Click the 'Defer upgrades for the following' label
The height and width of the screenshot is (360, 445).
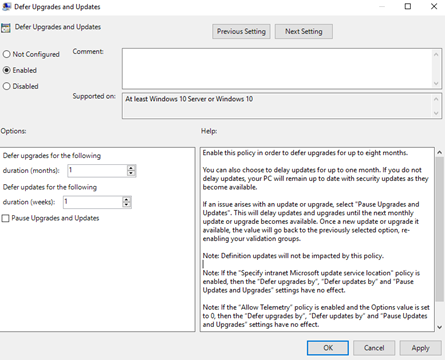(x=52, y=156)
